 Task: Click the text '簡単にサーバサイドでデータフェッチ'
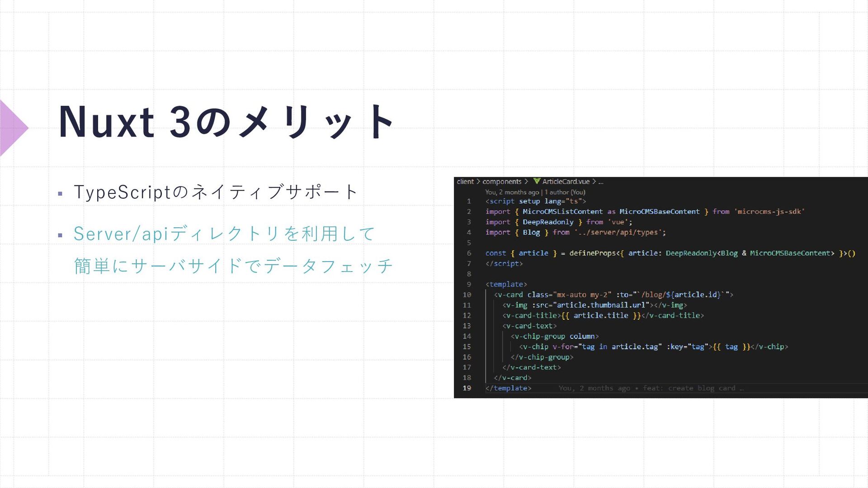tap(233, 266)
